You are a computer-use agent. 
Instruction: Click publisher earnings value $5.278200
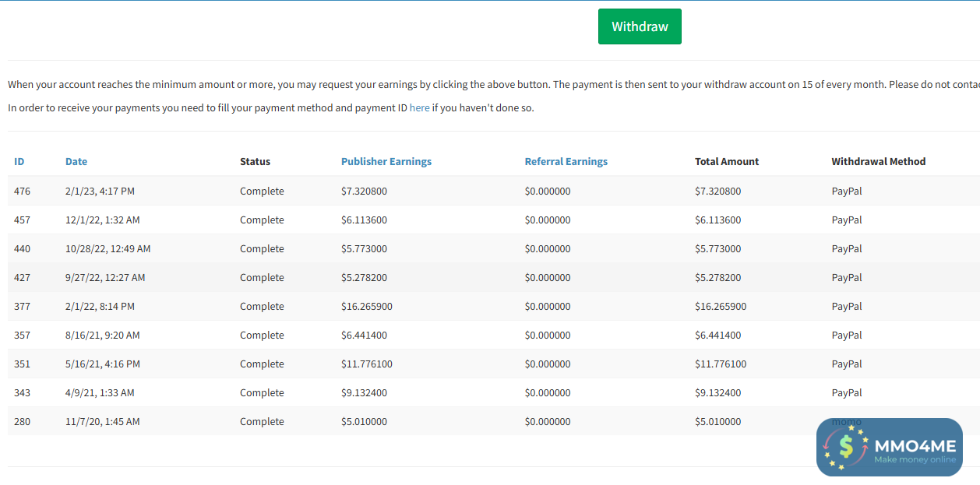pos(364,278)
